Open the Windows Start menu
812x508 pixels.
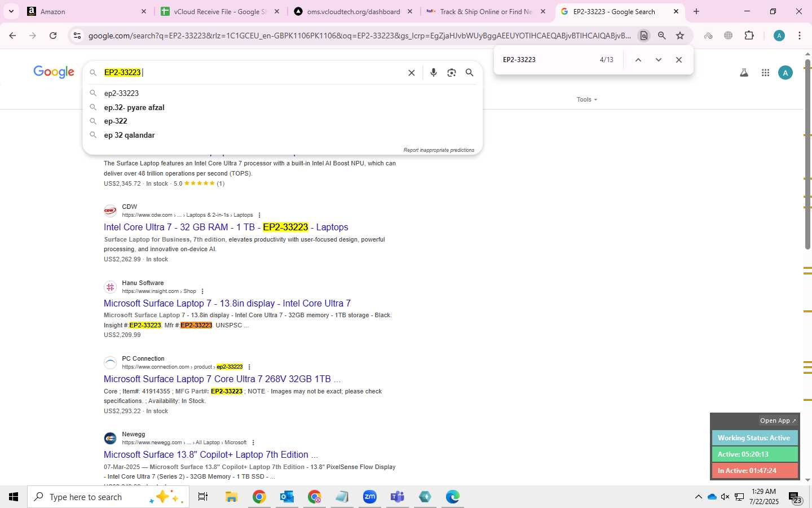[x=14, y=497]
